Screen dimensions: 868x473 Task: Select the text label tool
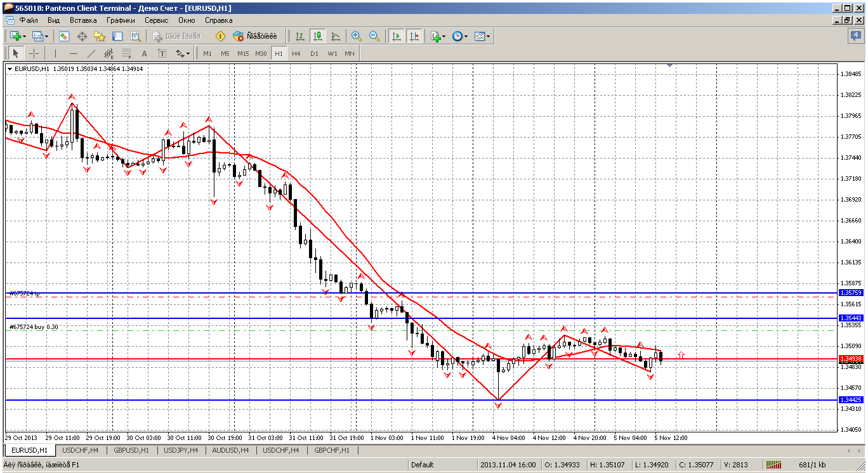point(162,53)
